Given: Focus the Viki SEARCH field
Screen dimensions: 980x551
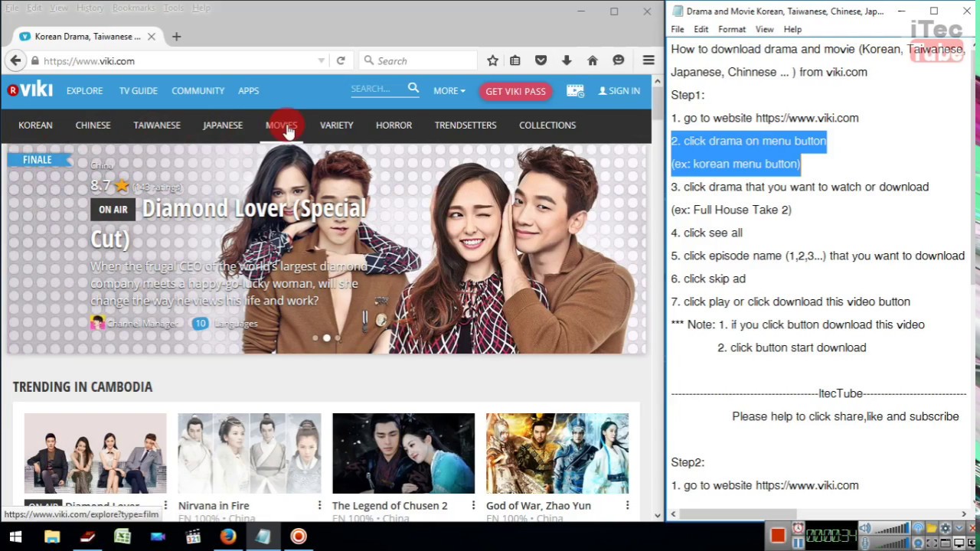Looking at the screenshot, I should (x=377, y=89).
